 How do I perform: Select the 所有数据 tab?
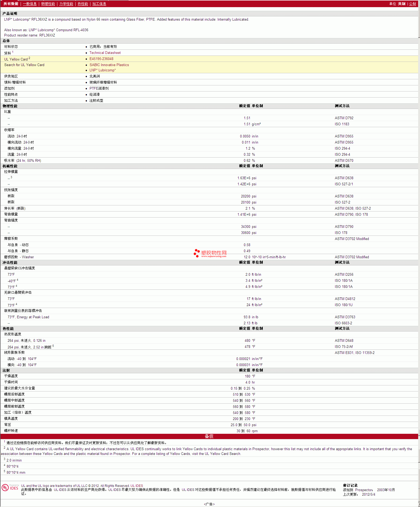(11, 4)
